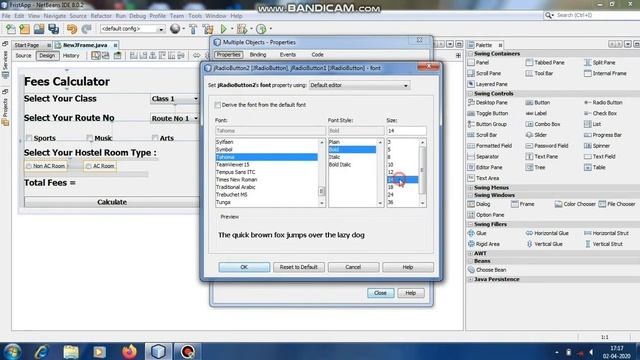Open the Navigate menu
This screenshot has width=640, height=360.
tap(55, 16)
